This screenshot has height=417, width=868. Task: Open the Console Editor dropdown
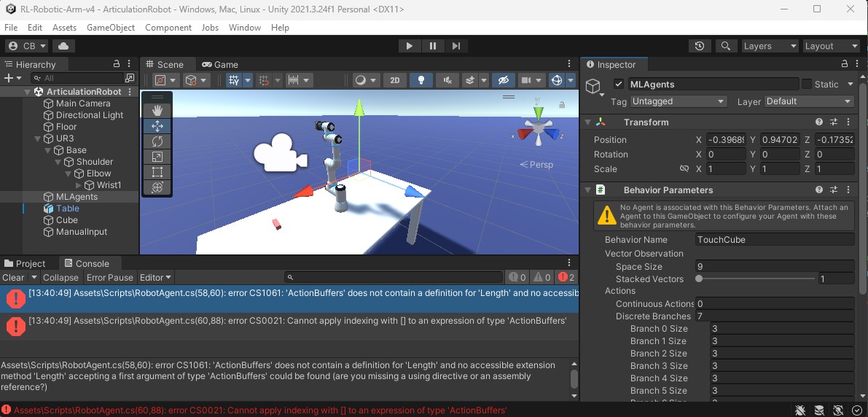pos(155,278)
